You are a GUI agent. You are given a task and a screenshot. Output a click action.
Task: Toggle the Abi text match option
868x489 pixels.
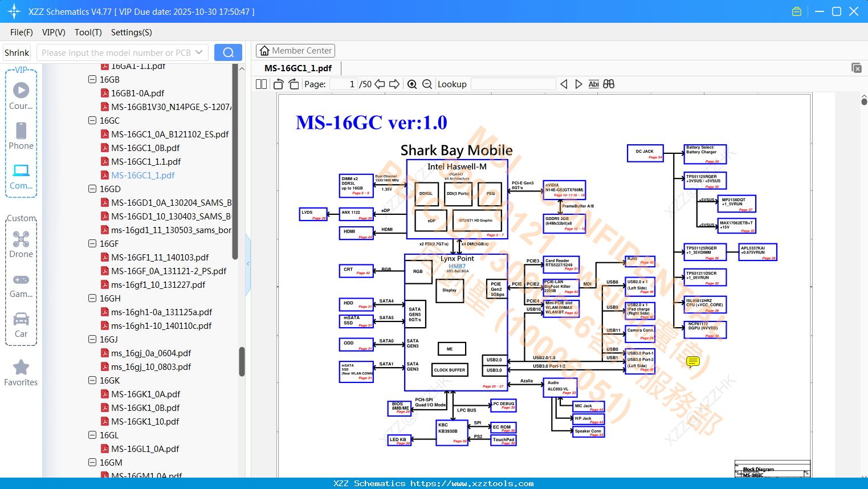[x=593, y=84]
